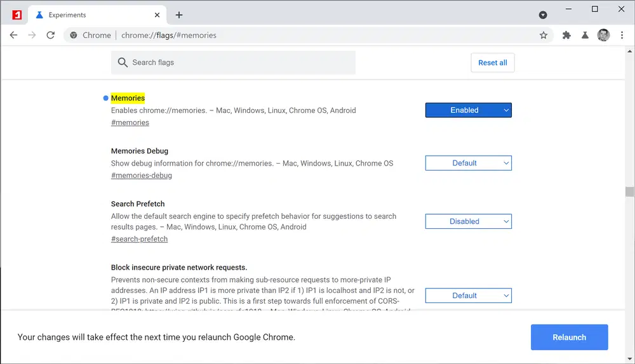Open a new tab with the plus icon
Screen dimensions: 635x364
pyautogui.click(x=179, y=15)
